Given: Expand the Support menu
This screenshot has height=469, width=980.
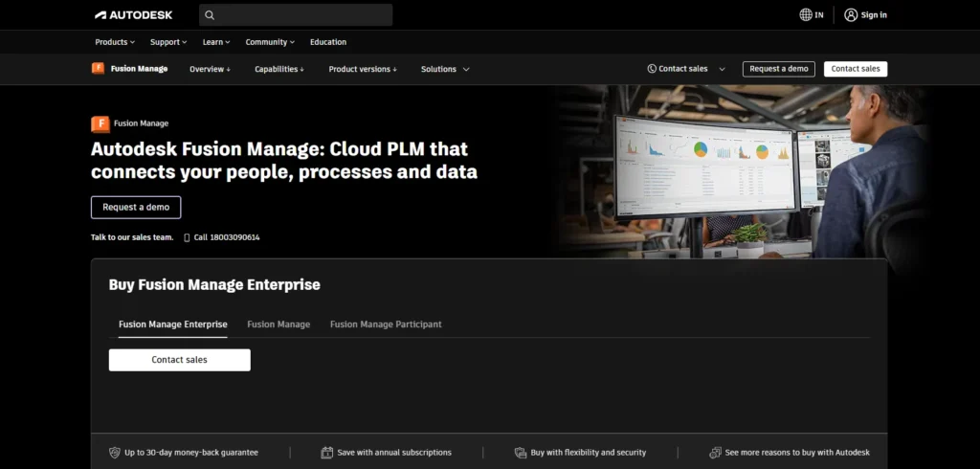Looking at the screenshot, I should pyautogui.click(x=168, y=42).
